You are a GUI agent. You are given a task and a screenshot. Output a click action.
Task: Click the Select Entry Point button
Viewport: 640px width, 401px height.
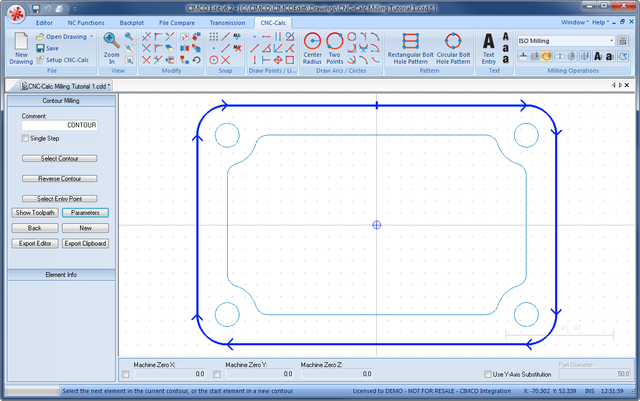click(60, 199)
